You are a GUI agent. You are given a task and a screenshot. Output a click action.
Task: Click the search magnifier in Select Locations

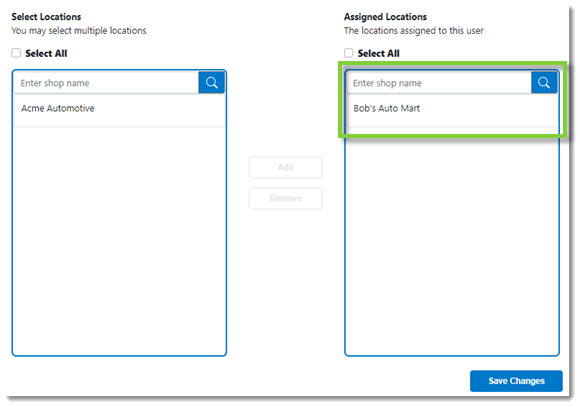(211, 83)
